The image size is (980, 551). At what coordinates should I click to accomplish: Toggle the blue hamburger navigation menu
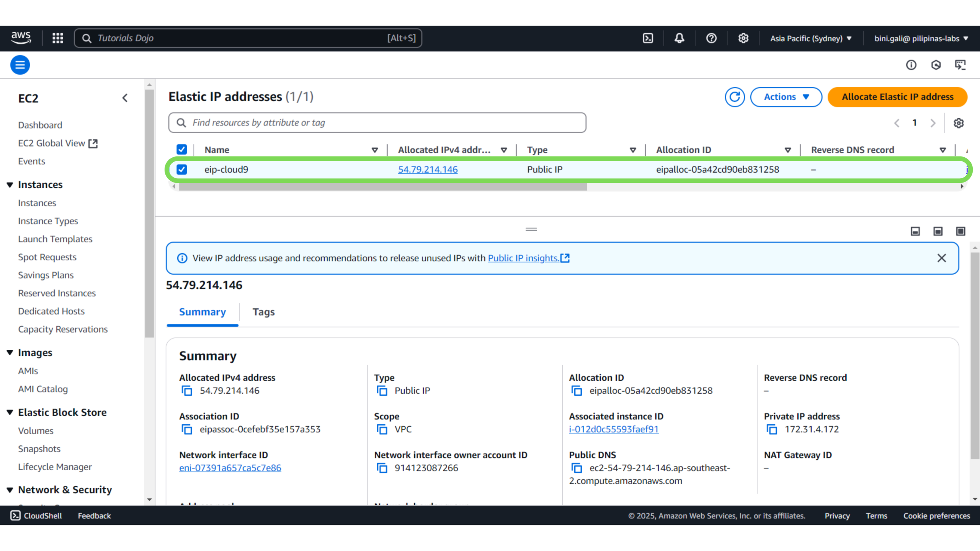(20, 65)
